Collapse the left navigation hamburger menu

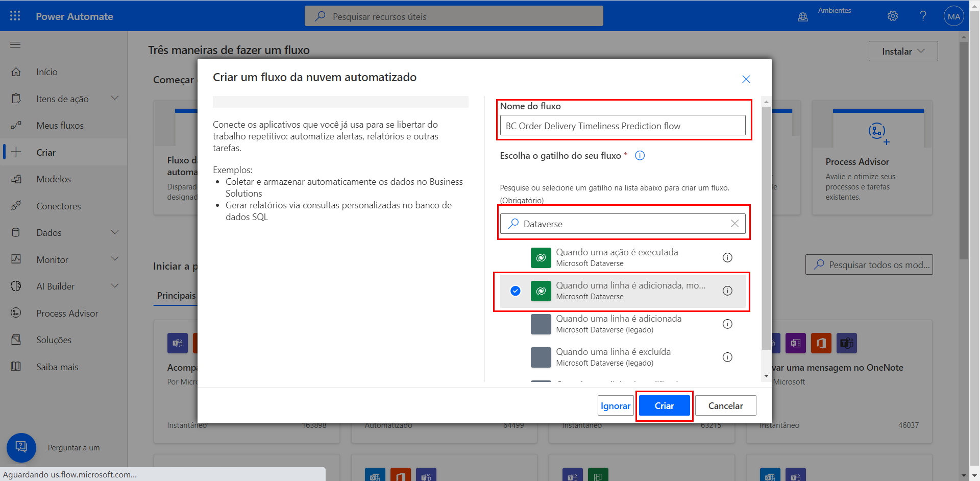coord(15,45)
